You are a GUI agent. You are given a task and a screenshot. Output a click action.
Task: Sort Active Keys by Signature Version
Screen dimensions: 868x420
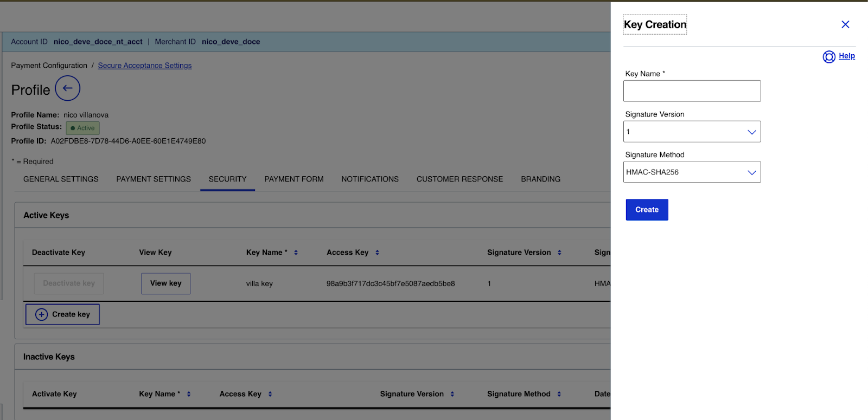[559, 253]
